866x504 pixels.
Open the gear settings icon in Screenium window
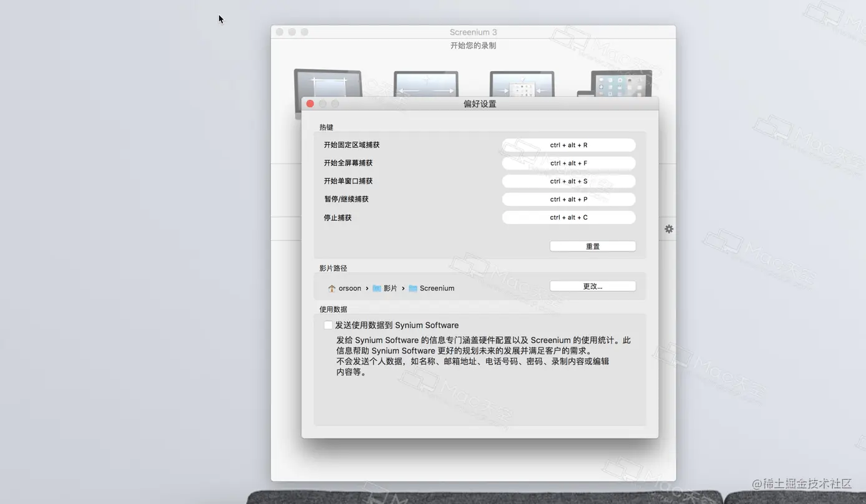(x=669, y=229)
